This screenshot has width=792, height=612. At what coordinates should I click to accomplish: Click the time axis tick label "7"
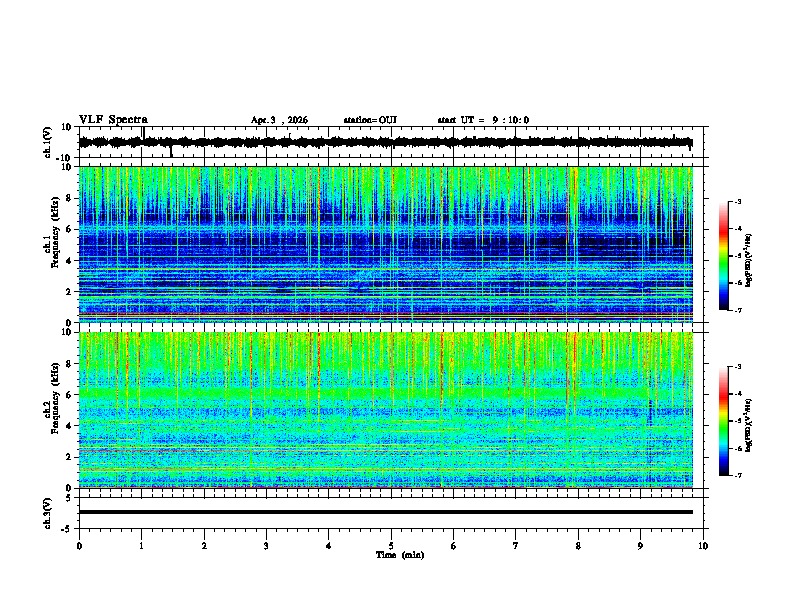click(516, 546)
